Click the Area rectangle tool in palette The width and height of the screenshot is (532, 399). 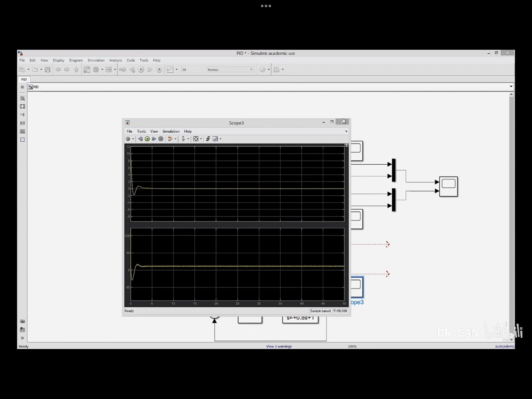[22, 140]
